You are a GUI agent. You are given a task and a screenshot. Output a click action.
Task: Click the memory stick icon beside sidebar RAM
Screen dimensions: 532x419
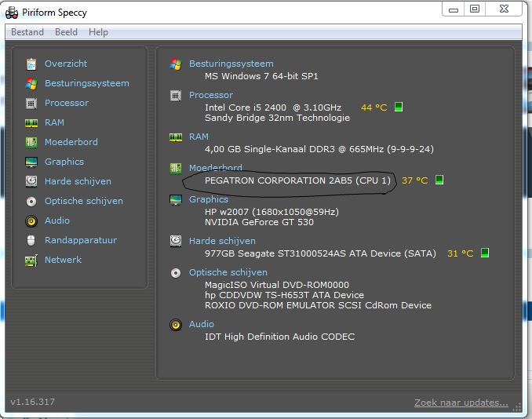click(31, 123)
